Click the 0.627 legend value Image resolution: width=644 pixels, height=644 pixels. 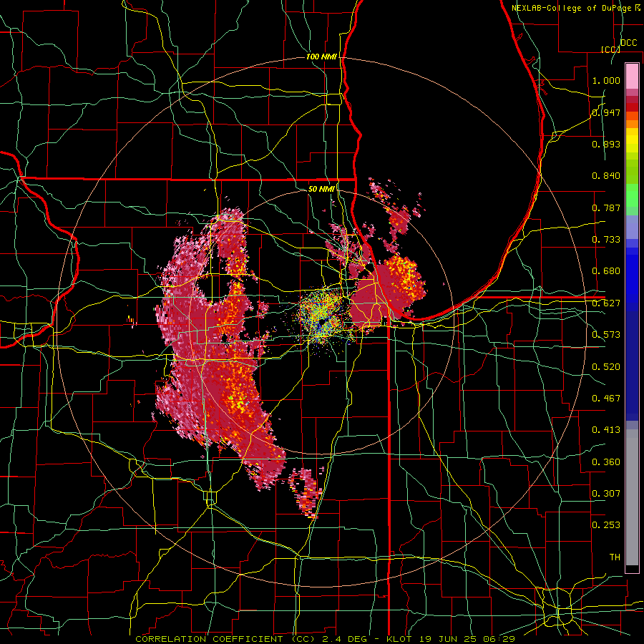(x=606, y=303)
